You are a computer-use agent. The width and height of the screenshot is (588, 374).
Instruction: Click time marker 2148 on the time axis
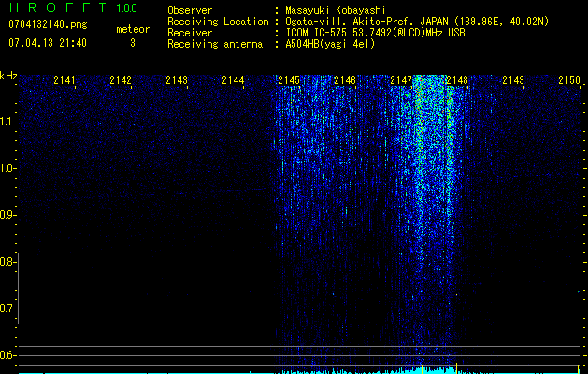[457, 80]
